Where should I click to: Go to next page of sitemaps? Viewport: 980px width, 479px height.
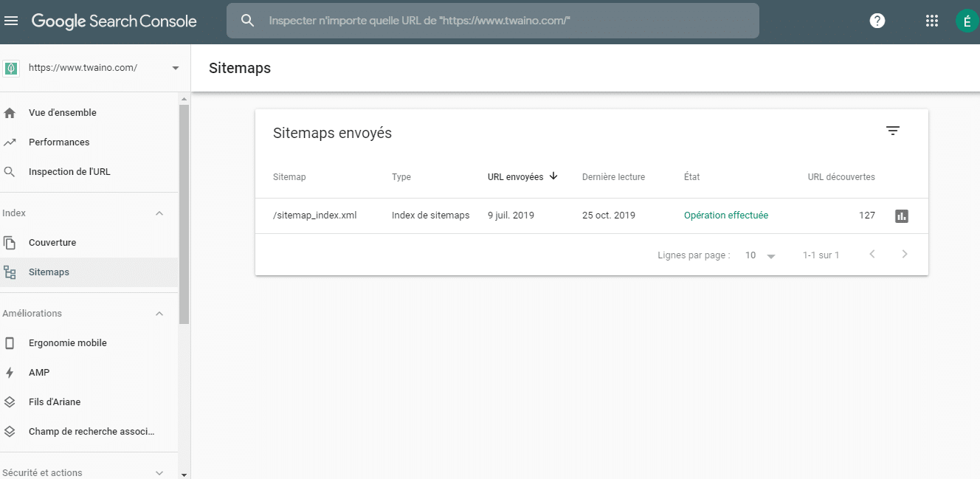click(x=905, y=255)
